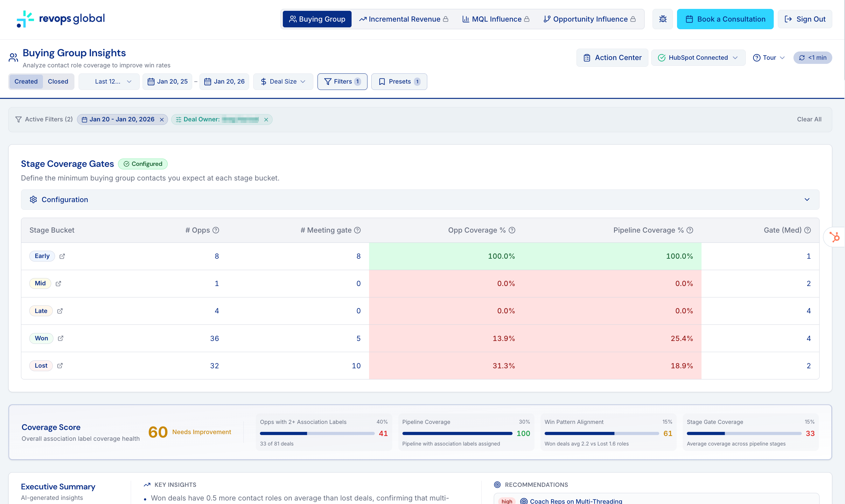The image size is (845, 504).
Task: Click help icon next to Opp Coverage %
Action: [x=512, y=230]
